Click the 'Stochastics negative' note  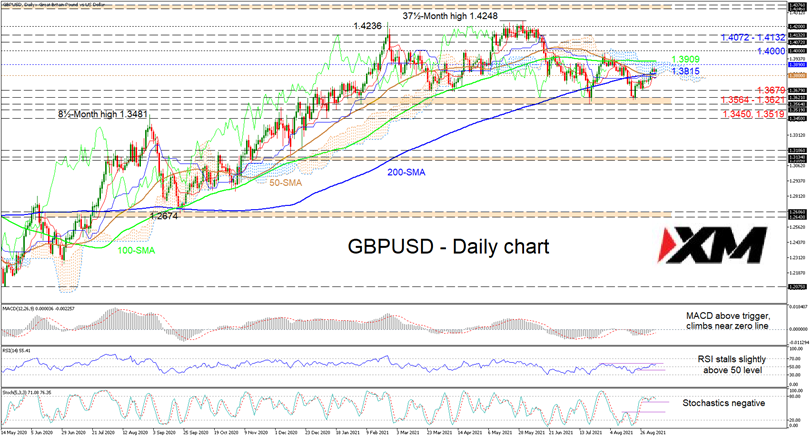click(723, 403)
